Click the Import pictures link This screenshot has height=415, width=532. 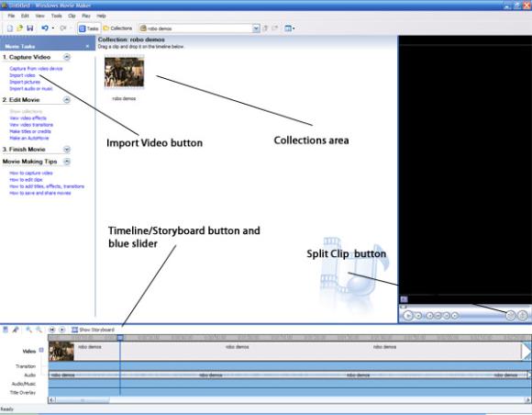coord(25,82)
